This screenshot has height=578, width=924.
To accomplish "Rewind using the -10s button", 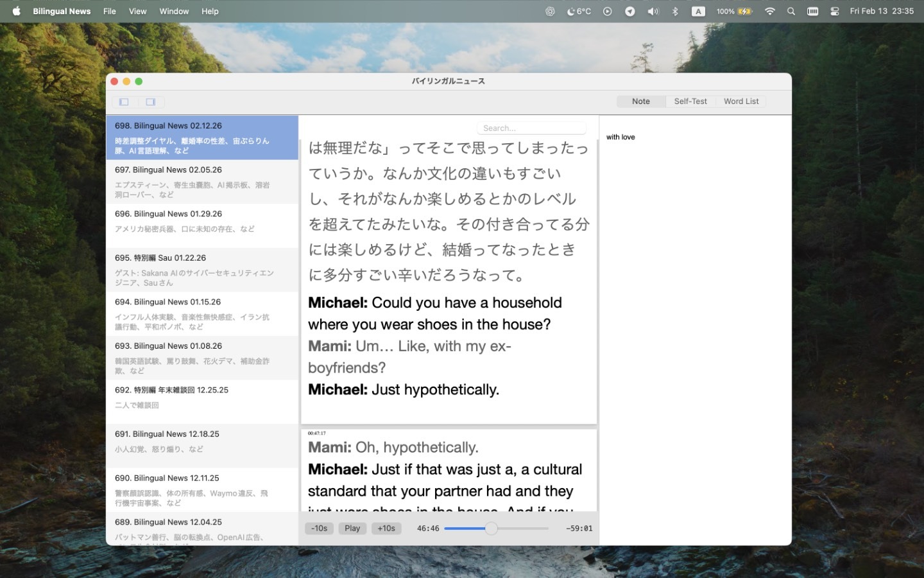I will (319, 529).
